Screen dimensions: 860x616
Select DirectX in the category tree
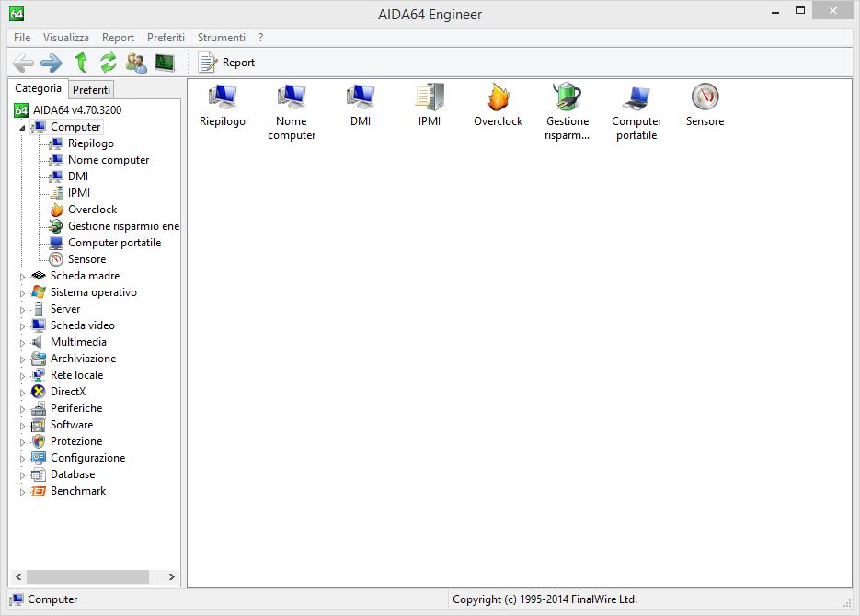pyautogui.click(x=67, y=392)
